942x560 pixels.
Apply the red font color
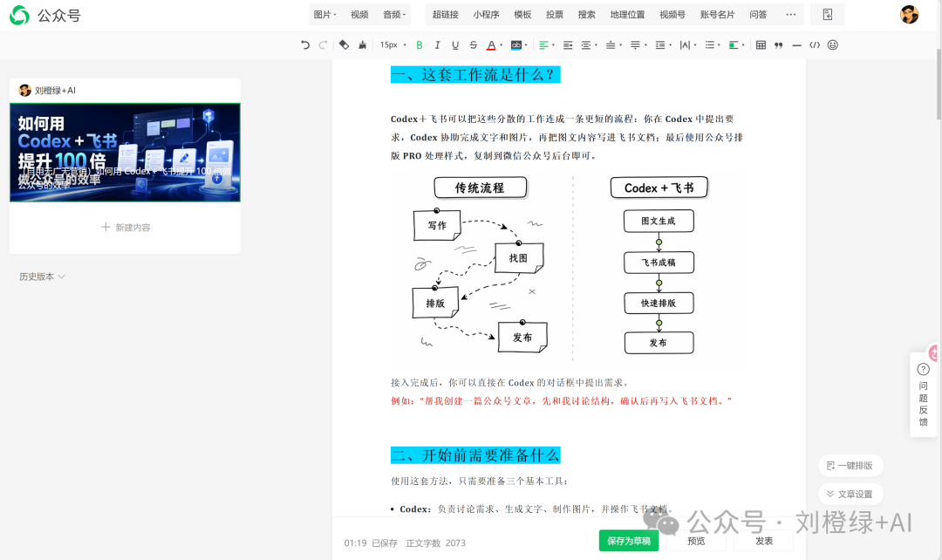(491, 45)
